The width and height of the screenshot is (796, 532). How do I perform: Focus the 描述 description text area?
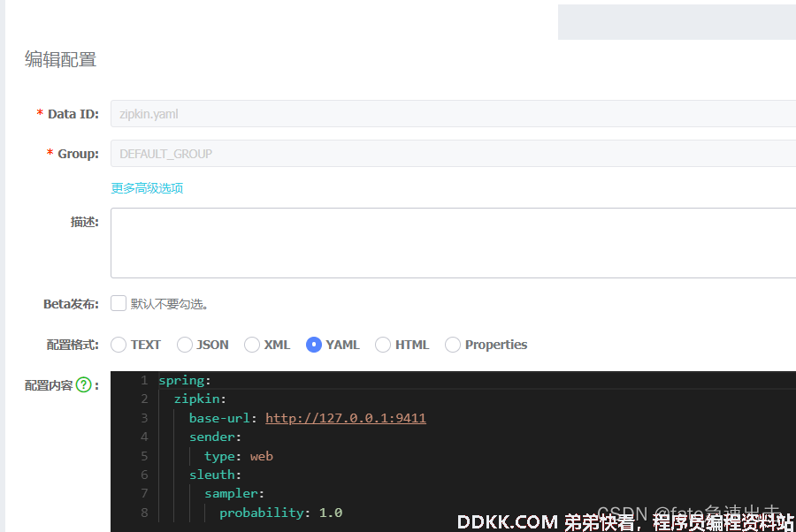(453, 243)
